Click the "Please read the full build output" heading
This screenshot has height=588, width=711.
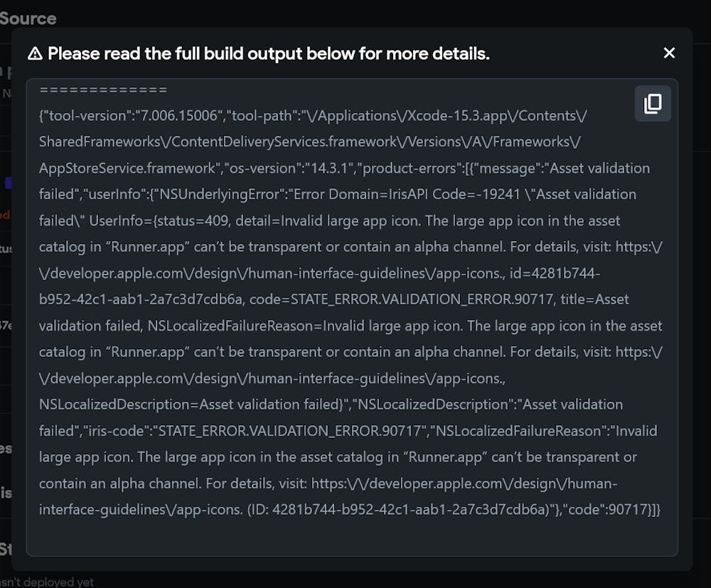[x=268, y=53]
